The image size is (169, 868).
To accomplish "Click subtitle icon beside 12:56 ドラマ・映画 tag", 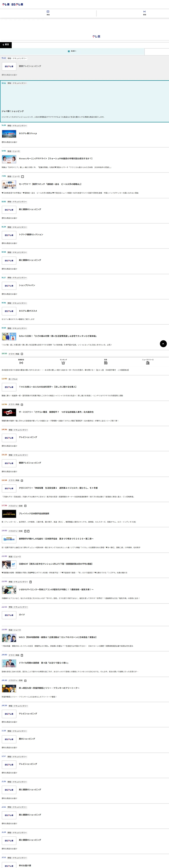I will 22,404.
